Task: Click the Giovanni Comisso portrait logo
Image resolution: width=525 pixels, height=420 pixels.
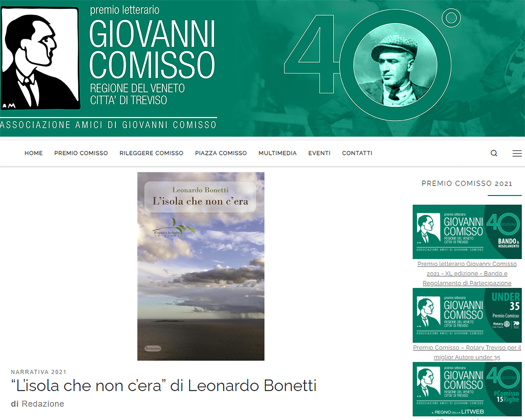Action: [x=40, y=58]
